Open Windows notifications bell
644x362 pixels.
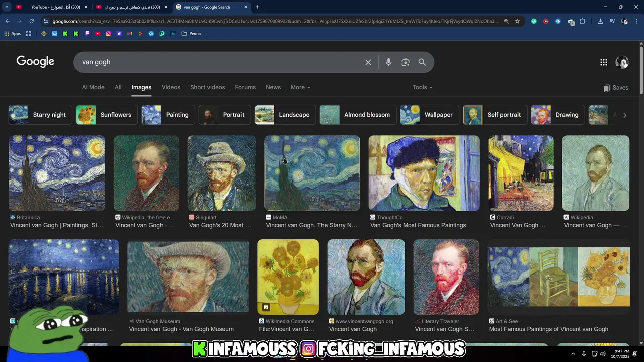click(635, 354)
